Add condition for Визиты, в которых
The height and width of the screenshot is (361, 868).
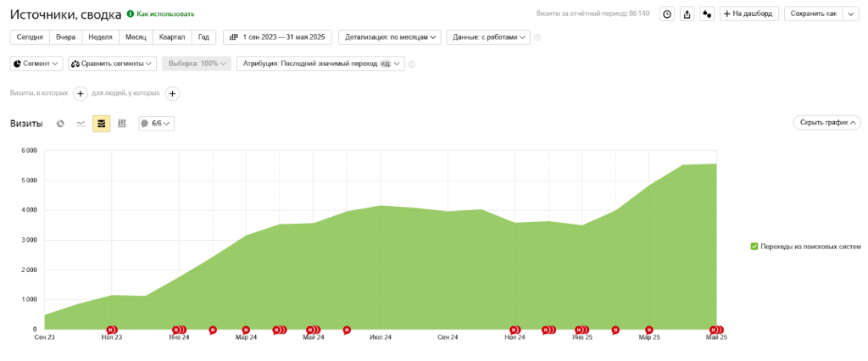point(80,93)
